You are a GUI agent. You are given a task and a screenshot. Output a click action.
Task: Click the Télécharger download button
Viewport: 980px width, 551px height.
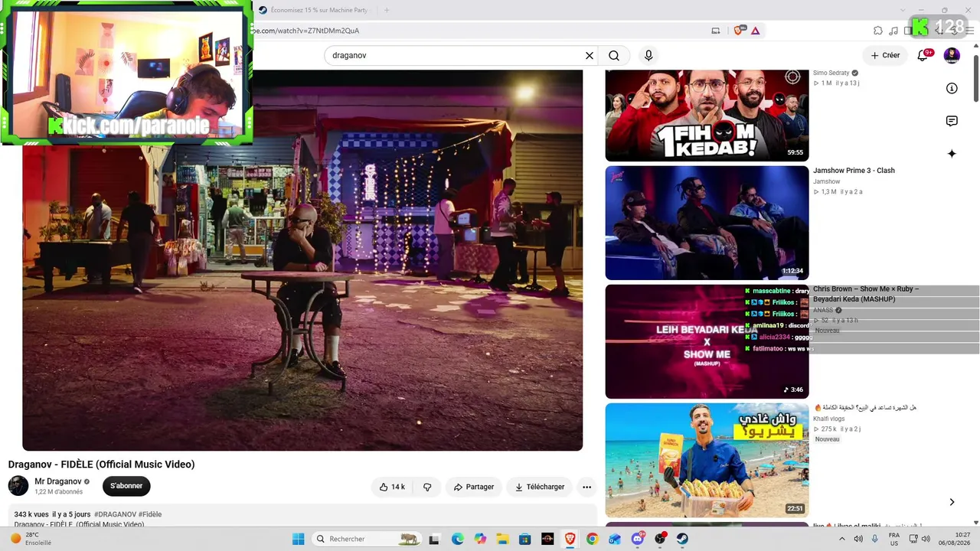point(539,487)
